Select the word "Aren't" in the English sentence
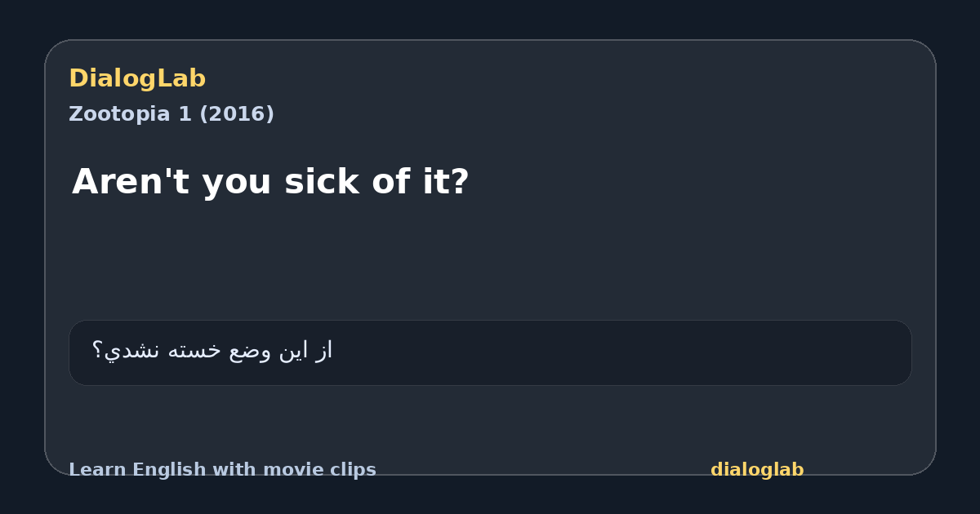The width and height of the screenshot is (980, 514). (x=130, y=181)
